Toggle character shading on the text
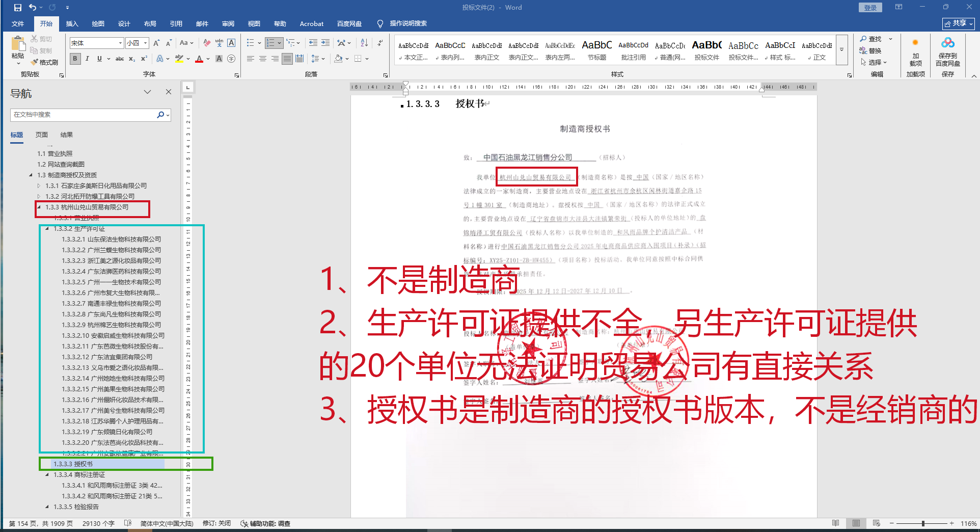 click(219, 59)
